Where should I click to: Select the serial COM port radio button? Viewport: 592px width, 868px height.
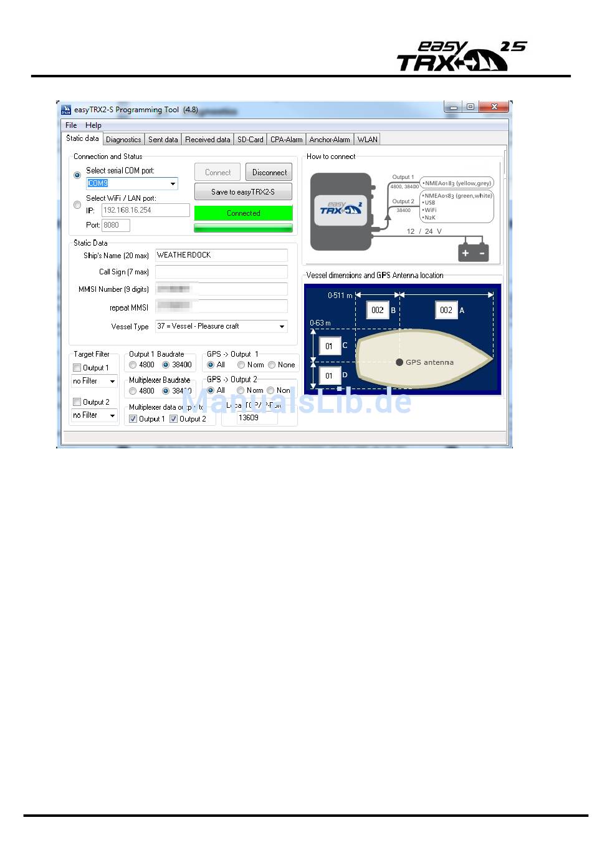pos(77,175)
